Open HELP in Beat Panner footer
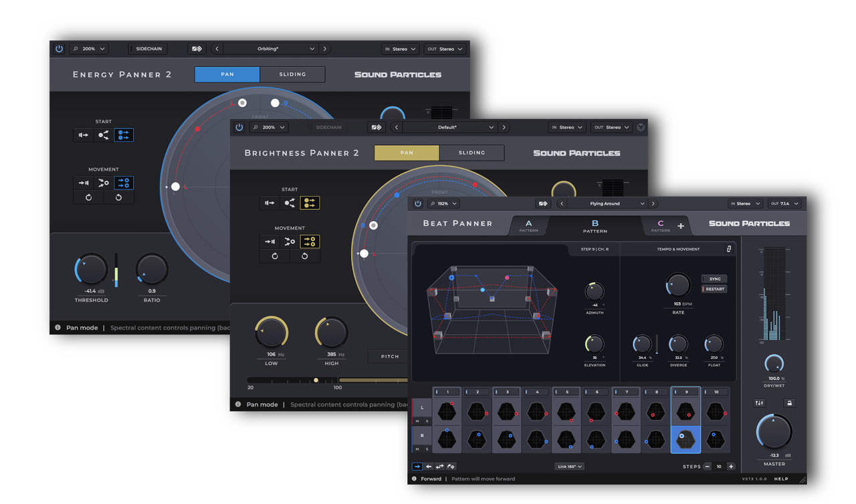 click(781, 479)
